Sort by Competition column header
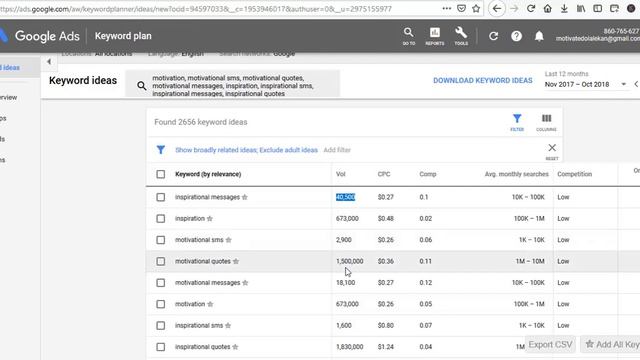The image size is (640, 360). click(574, 174)
